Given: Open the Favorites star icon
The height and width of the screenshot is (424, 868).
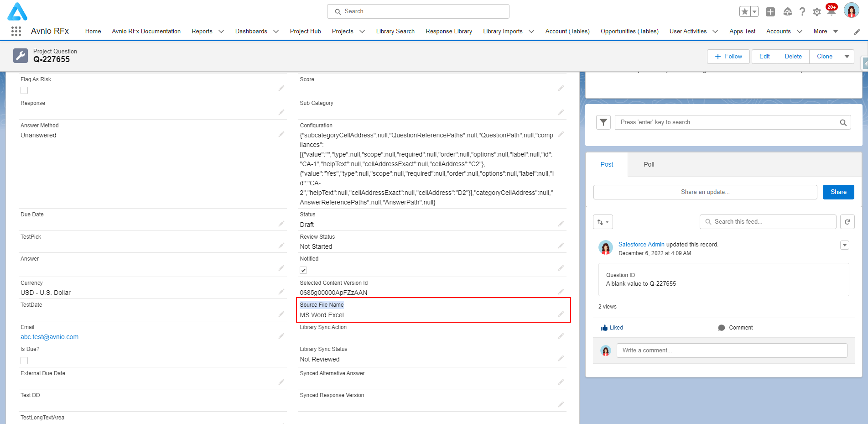Looking at the screenshot, I should [x=745, y=11].
